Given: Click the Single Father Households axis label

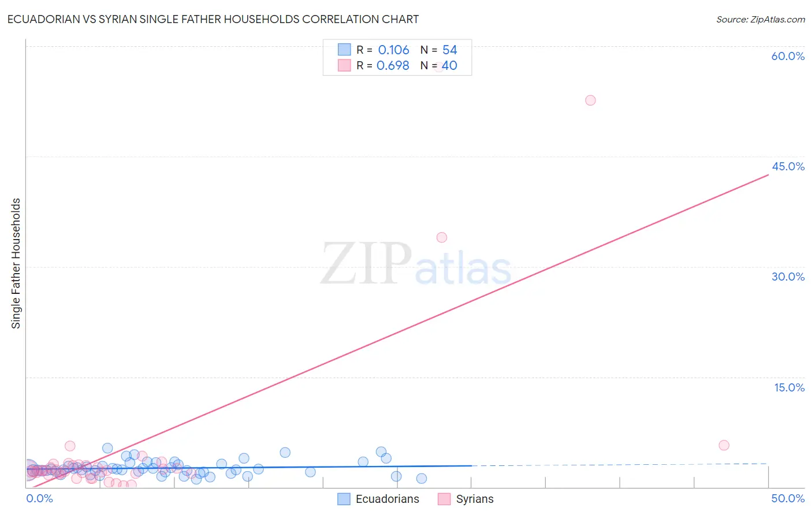Looking at the screenshot, I should 16,263.
